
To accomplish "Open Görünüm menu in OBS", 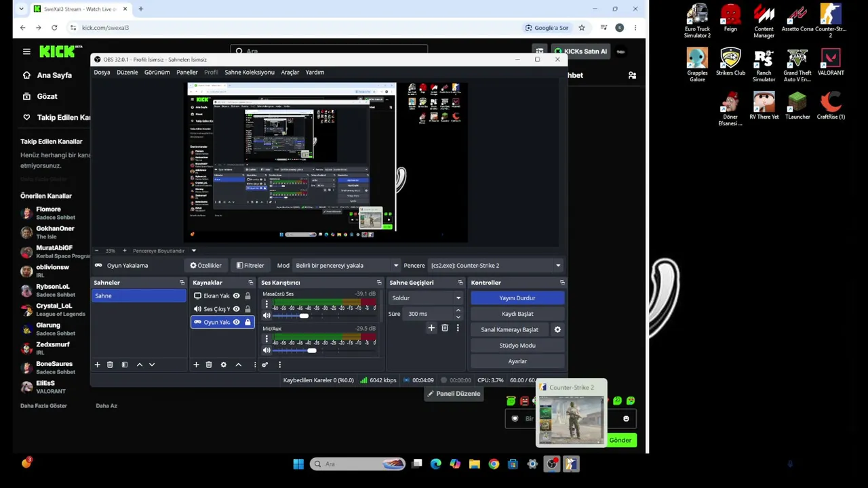I will tap(157, 73).
